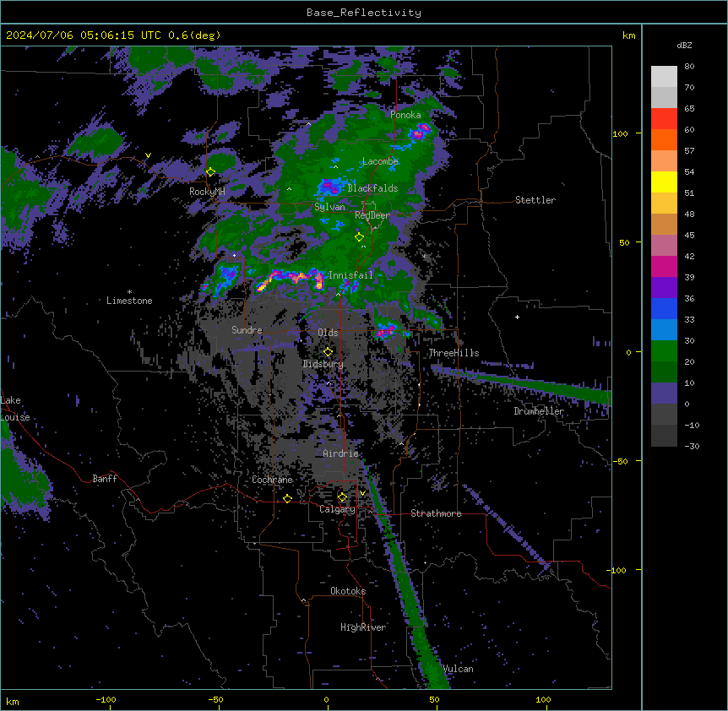Click the magenta storm cell east of Ponoka

420,132
